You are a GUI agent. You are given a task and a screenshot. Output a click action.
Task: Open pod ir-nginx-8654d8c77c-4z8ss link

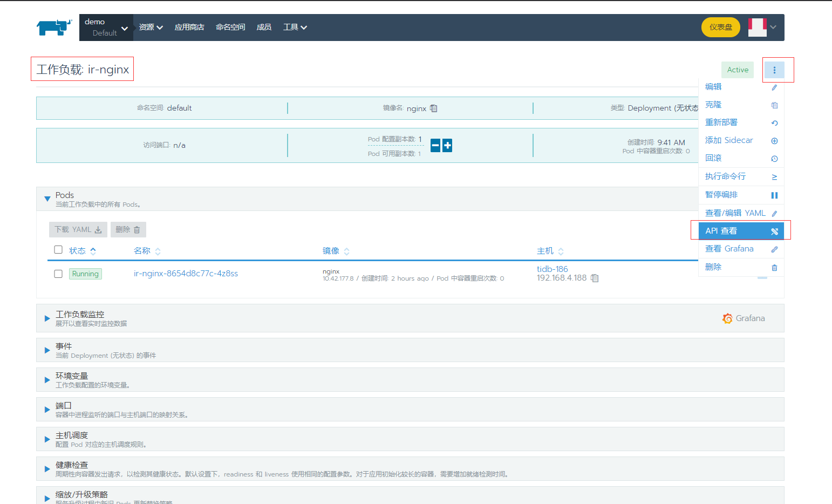[186, 274]
